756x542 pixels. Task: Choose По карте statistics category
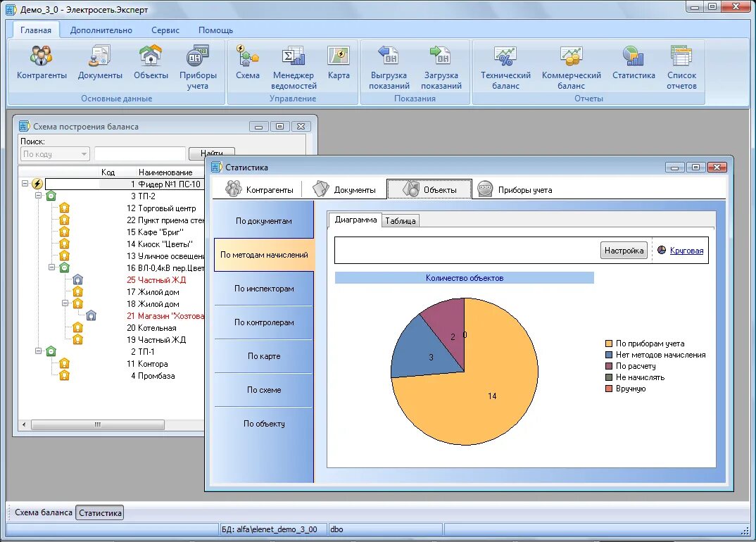point(264,356)
